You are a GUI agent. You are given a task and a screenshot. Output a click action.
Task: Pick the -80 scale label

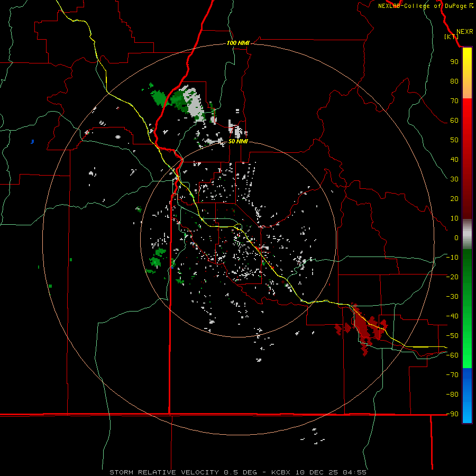[452, 395]
